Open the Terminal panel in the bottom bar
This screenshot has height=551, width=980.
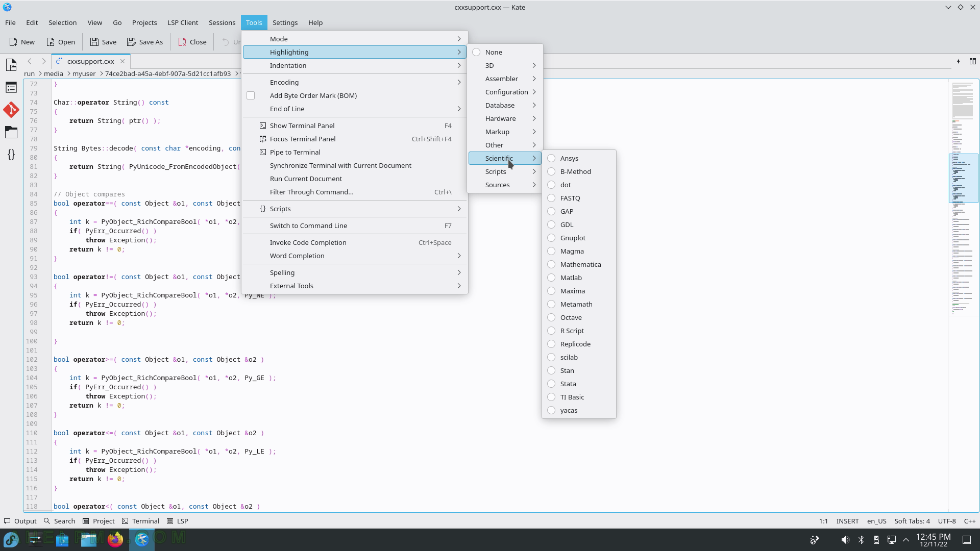tap(140, 521)
